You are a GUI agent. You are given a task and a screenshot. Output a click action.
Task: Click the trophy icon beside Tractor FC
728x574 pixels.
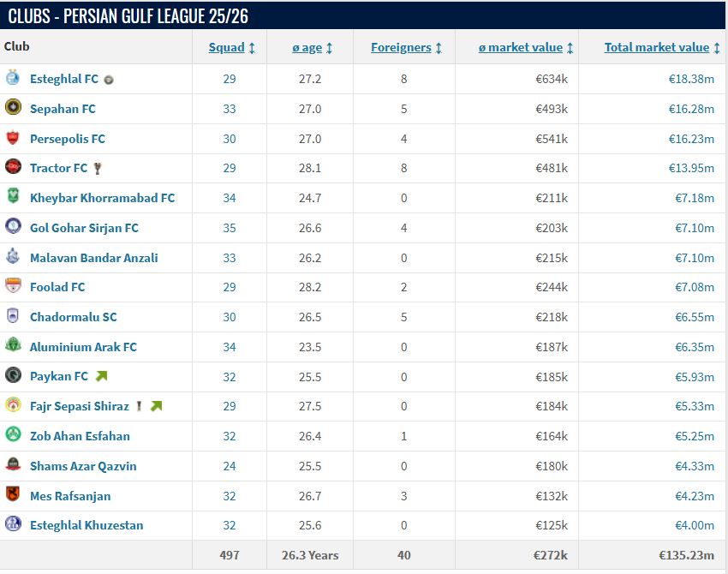(98, 168)
